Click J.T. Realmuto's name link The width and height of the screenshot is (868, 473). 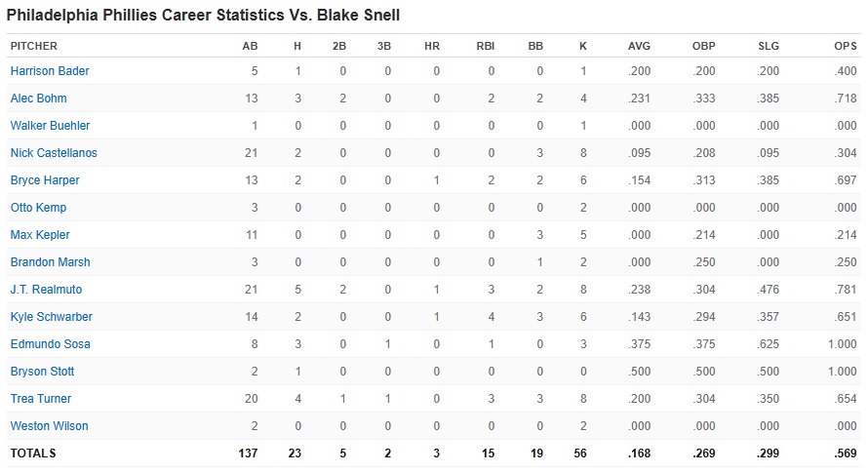click(x=45, y=290)
